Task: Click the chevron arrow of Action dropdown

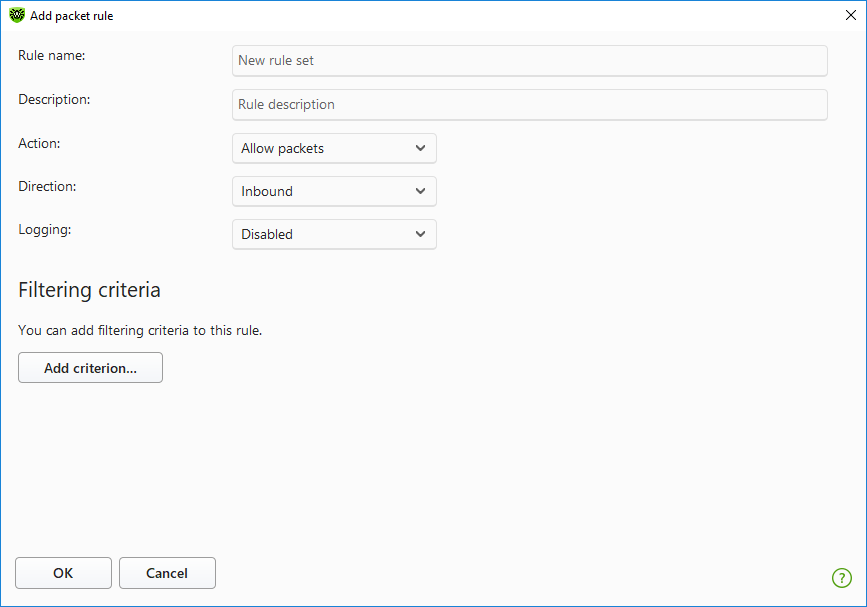Action: point(420,148)
